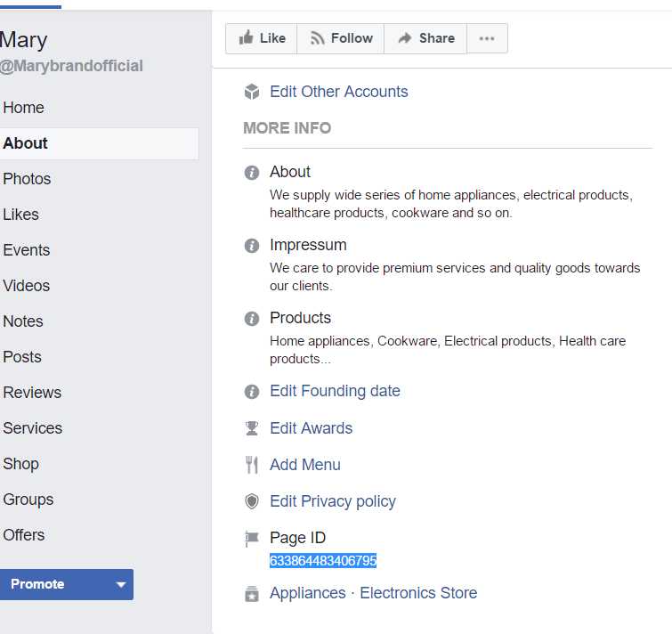The width and height of the screenshot is (672, 634).
Task: Open Posts in the sidebar
Action: tap(22, 357)
